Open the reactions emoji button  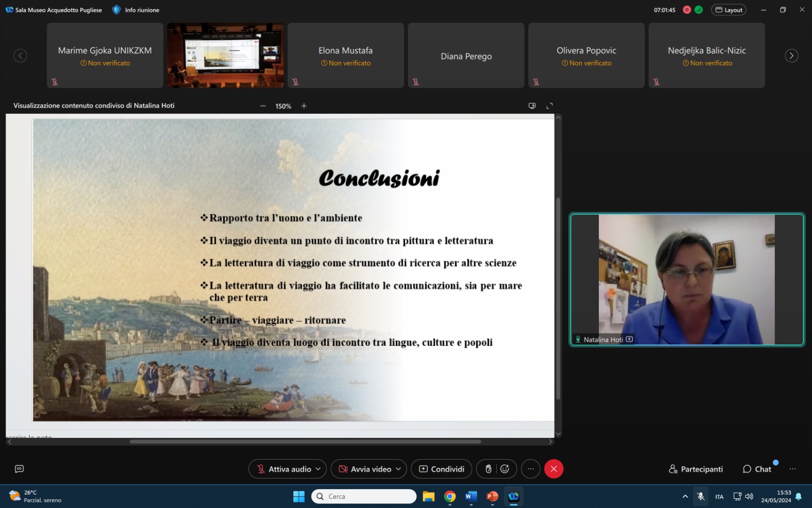tap(504, 469)
